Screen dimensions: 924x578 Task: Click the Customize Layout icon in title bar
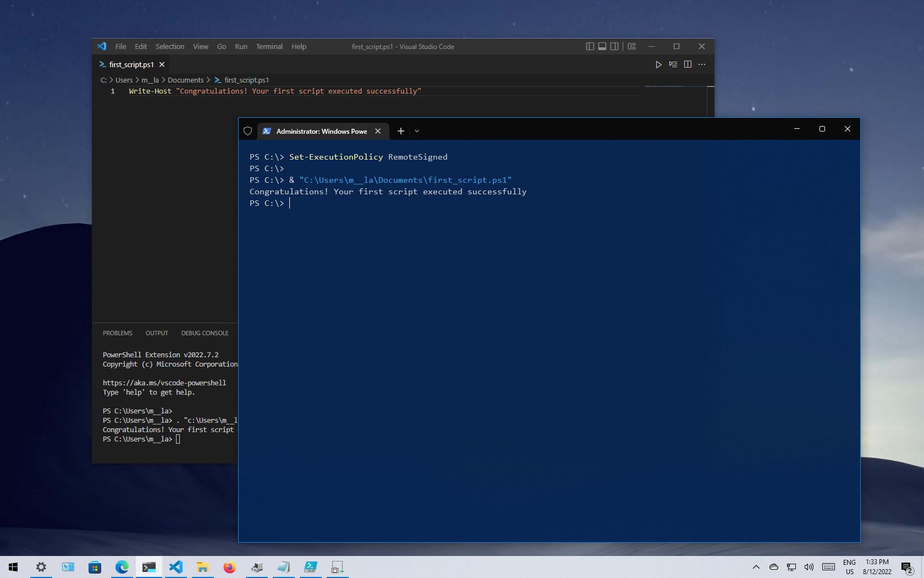tap(631, 46)
